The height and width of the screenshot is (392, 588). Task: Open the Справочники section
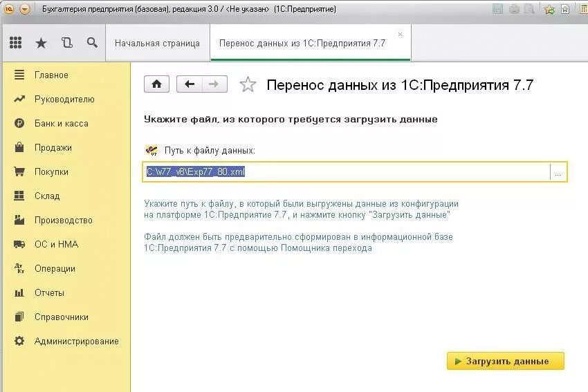click(x=65, y=317)
